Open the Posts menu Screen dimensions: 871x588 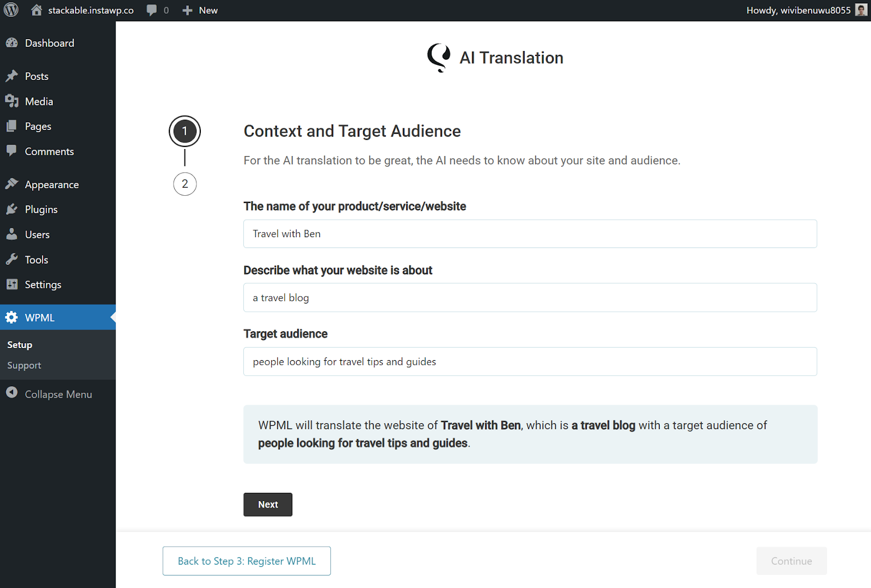point(58,76)
